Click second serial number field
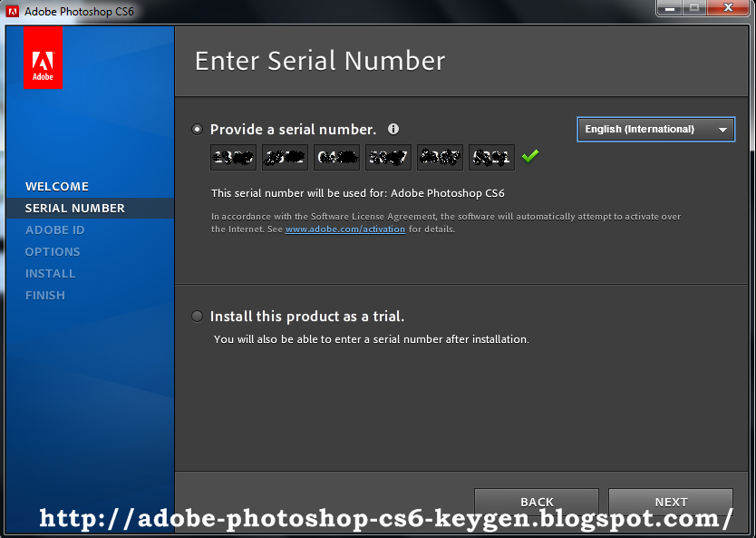Image resolution: width=756 pixels, height=538 pixels. pos(285,157)
